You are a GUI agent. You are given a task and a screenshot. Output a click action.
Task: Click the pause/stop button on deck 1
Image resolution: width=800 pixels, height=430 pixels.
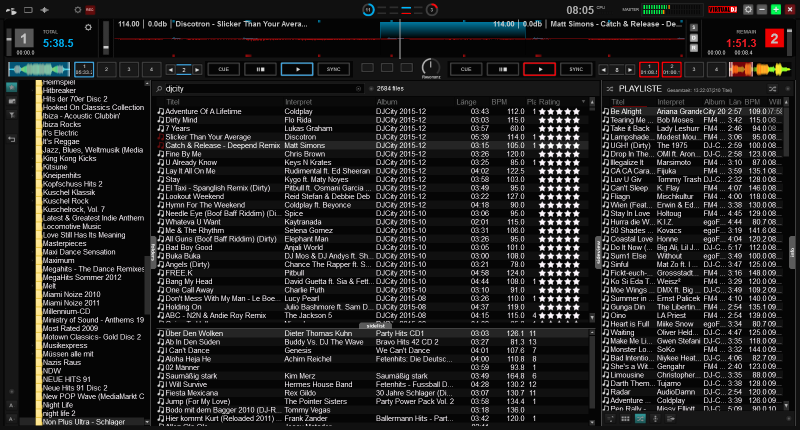coord(260,69)
